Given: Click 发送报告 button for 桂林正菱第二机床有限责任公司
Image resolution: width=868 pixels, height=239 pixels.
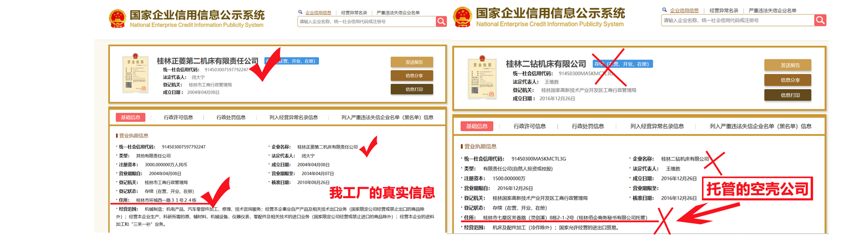Looking at the screenshot, I should tap(412, 62).
